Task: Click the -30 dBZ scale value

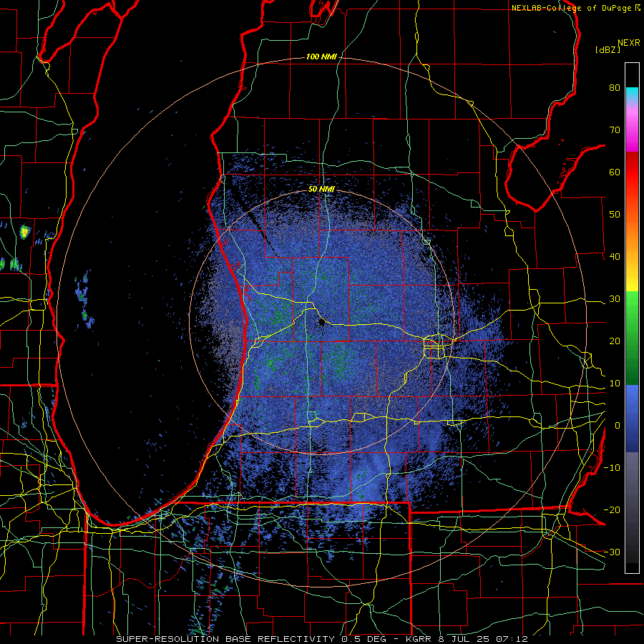Action: point(612,552)
